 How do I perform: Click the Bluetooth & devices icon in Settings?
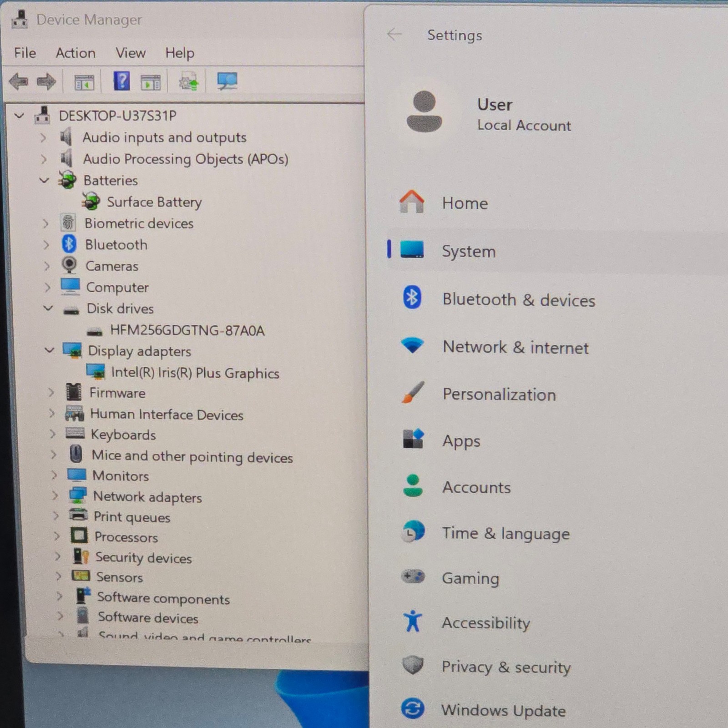click(x=412, y=298)
